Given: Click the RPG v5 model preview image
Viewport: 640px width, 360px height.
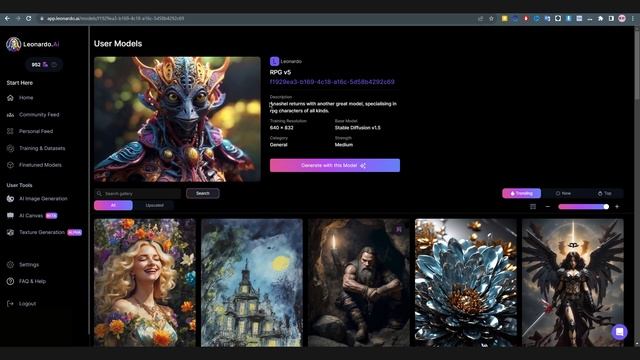Looking at the screenshot, I should [x=177, y=119].
